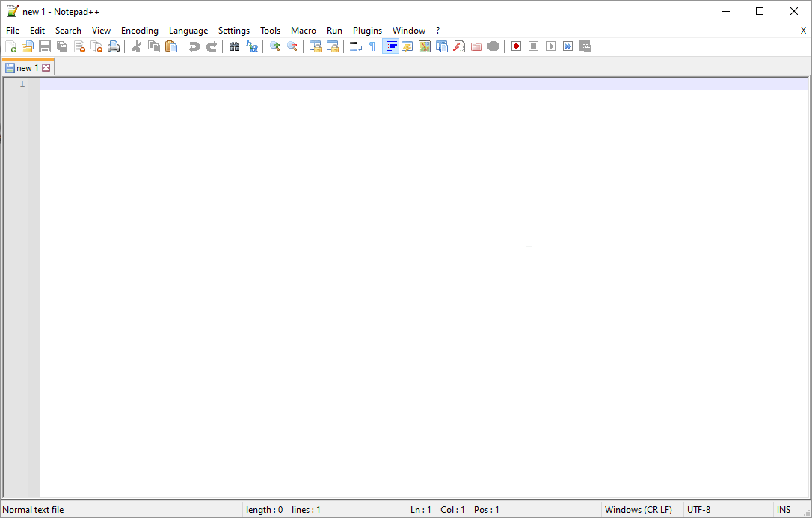Image resolution: width=812 pixels, height=518 pixels.
Task: Click UTF-8 in the status bar
Action: 699,509
